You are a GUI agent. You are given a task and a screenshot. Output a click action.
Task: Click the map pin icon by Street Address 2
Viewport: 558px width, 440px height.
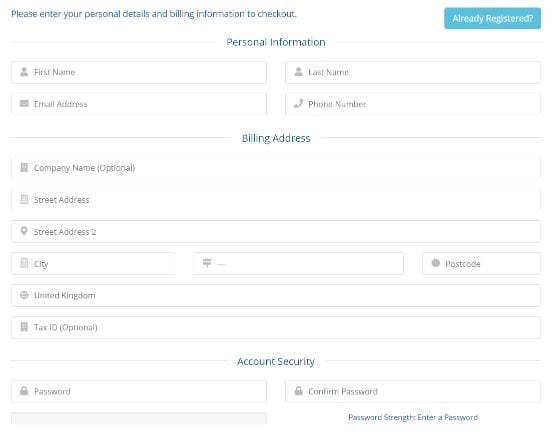[24, 231]
